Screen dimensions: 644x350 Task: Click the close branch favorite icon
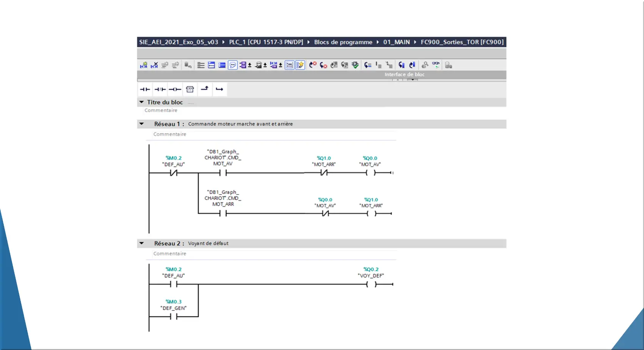(219, 89)
